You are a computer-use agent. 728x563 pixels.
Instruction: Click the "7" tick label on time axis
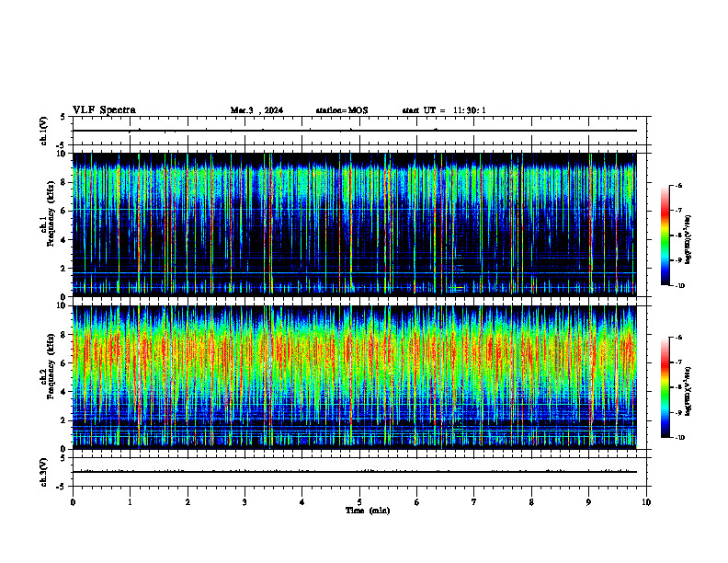(474, 502)
